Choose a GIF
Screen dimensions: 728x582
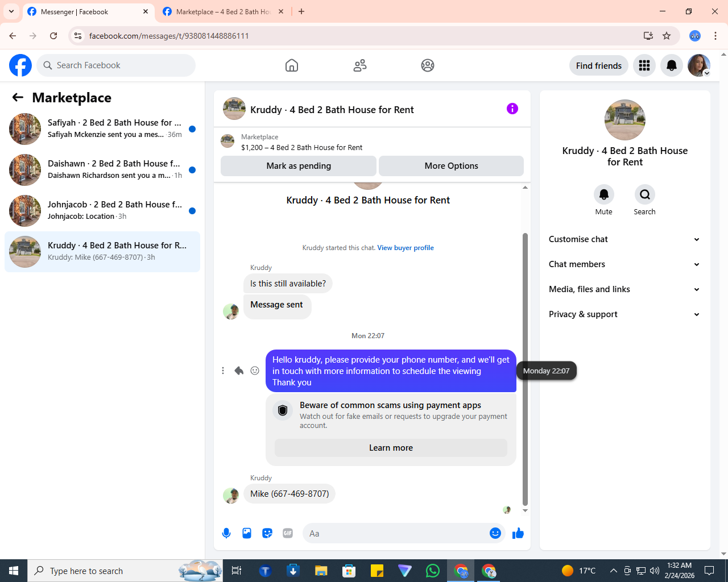288,533
